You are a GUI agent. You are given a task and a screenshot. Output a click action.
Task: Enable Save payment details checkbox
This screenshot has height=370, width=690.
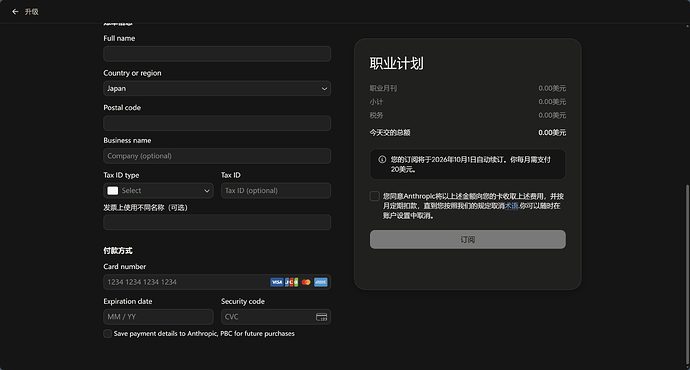point(107,333)
